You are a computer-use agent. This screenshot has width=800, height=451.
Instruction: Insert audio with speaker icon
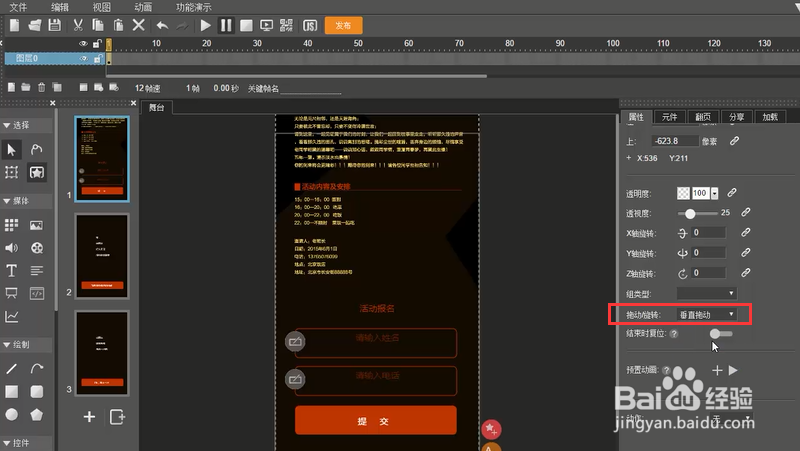[x=11, y=248]
